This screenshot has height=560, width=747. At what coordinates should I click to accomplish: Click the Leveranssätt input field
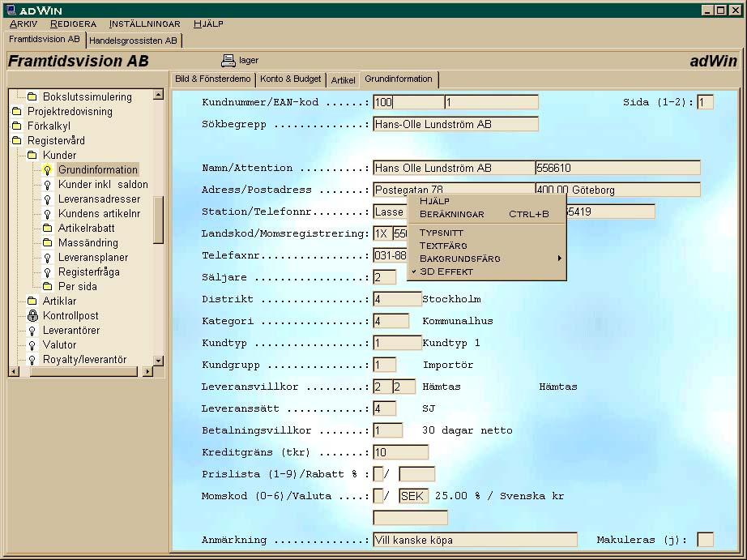385,408
